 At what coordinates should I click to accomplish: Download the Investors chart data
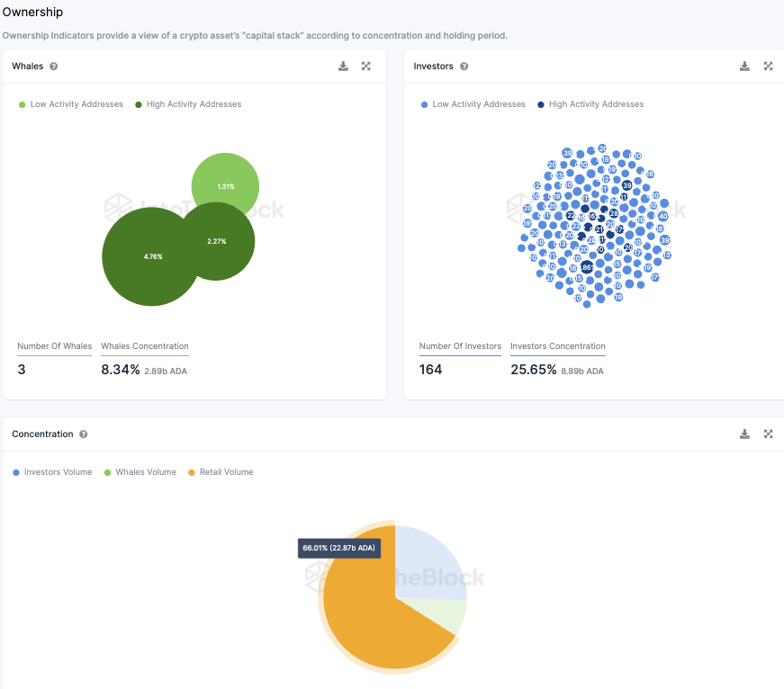click(744, 67)
